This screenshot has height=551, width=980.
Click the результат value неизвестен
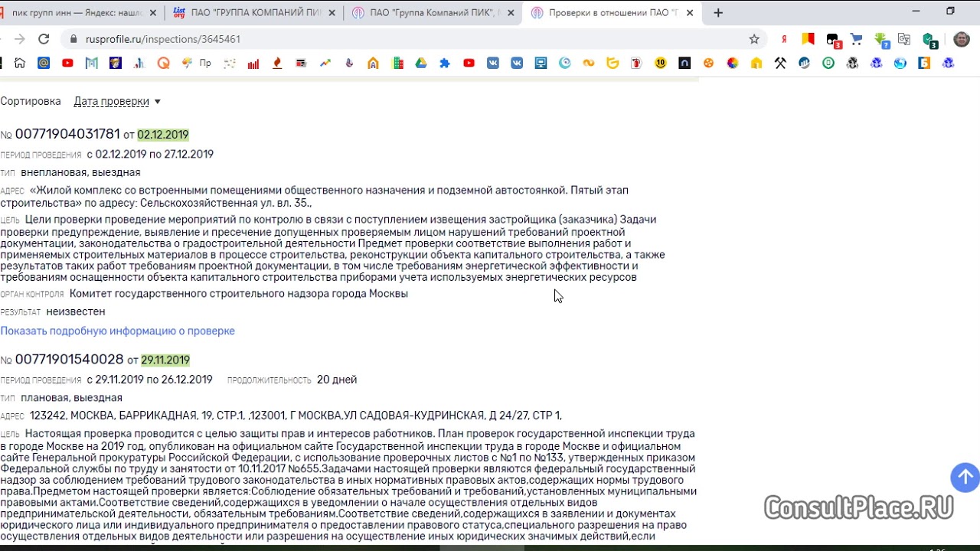pos(76,311)
